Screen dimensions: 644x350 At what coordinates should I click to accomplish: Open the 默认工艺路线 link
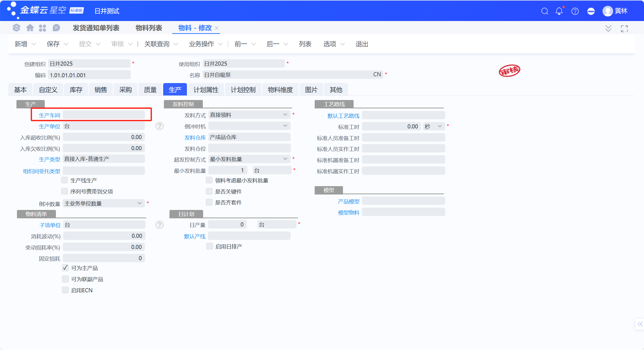[x=343, y=116]
